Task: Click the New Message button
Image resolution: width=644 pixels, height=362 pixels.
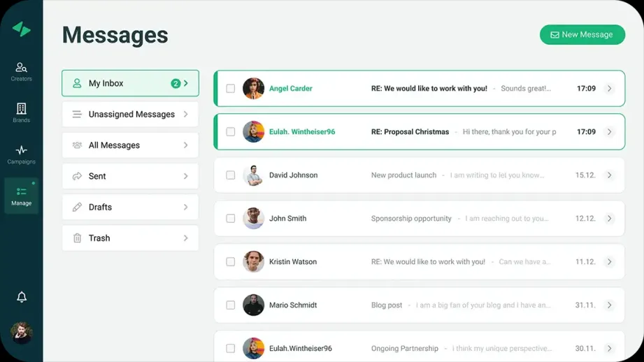Action: coord(582,35)
